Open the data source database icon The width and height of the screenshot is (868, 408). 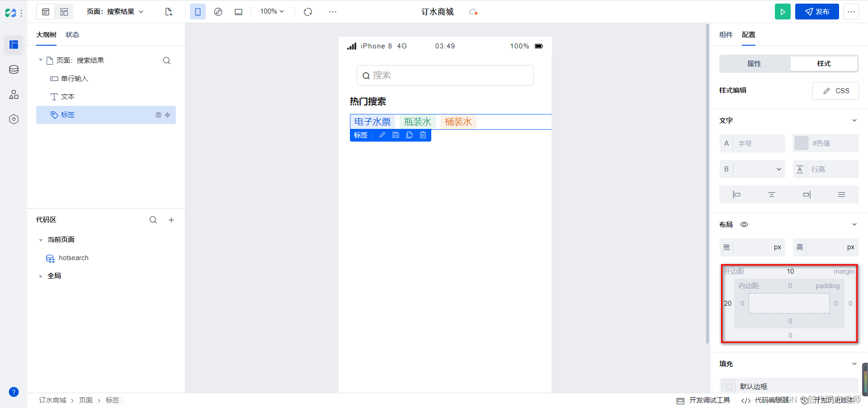click(x=14, y=69)
